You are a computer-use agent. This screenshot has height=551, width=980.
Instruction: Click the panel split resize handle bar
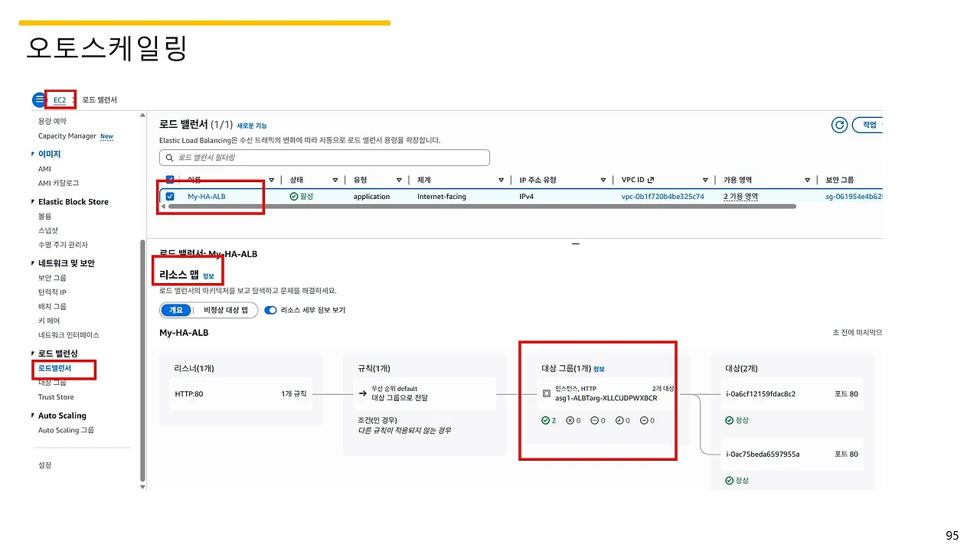point(576,244)
